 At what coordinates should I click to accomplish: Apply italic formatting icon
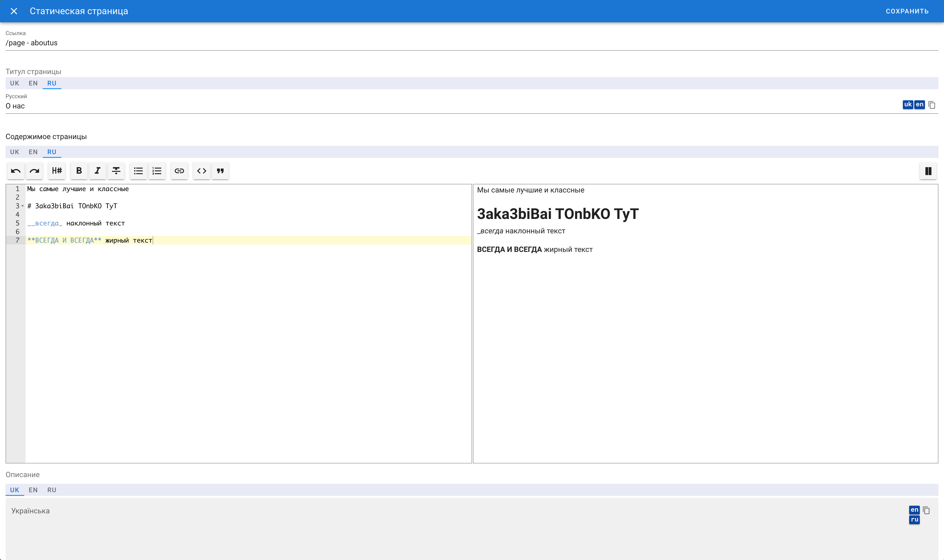[97, 171]
